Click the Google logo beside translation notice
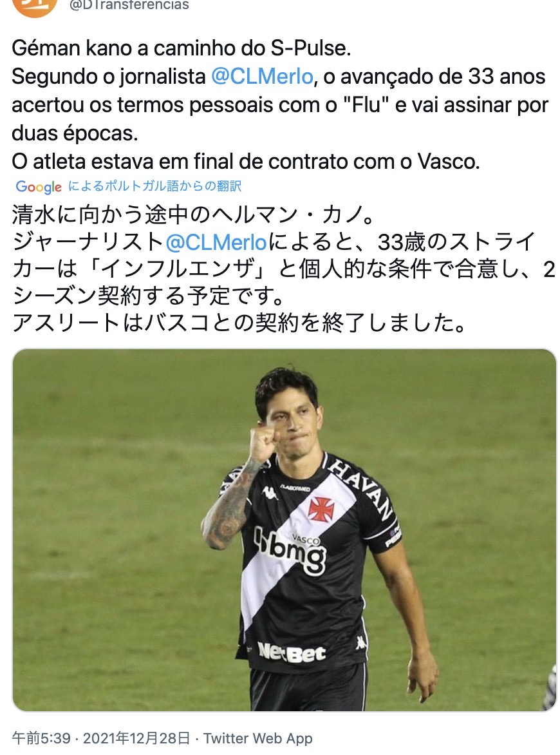560x755 pixels. (39, 186)
